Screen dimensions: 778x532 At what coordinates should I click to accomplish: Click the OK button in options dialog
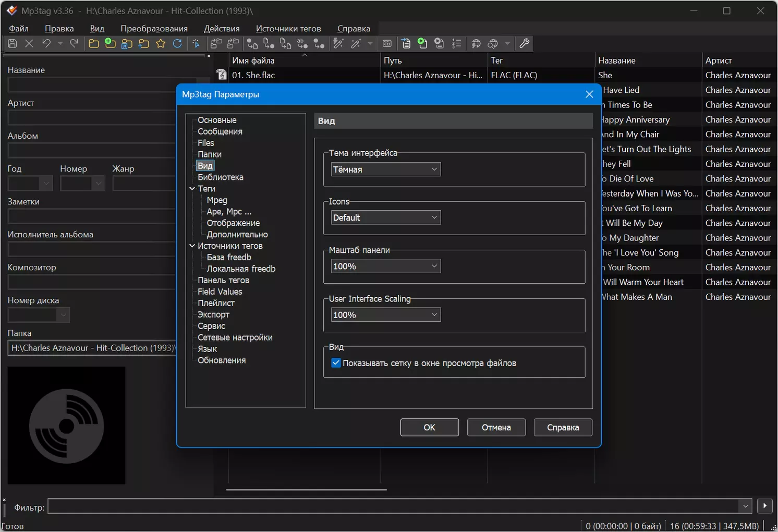coord(430,428)
